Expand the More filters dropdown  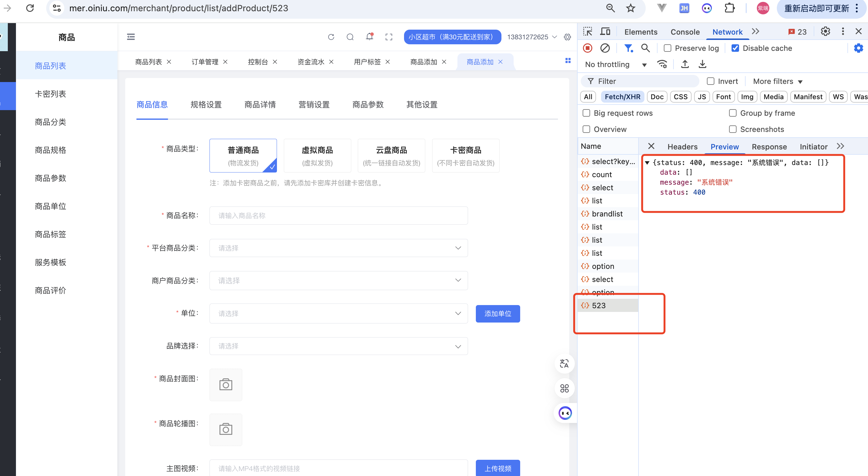pos(777,81)
